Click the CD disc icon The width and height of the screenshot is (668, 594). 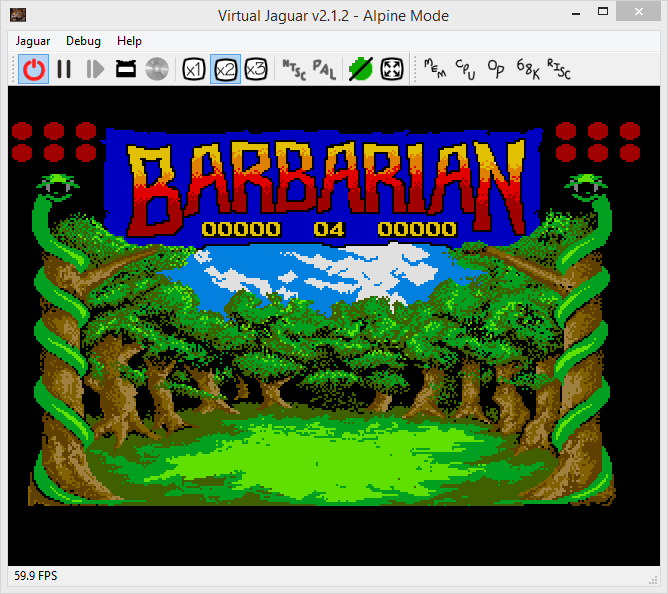pyautogui.click(x=156, y=69)
